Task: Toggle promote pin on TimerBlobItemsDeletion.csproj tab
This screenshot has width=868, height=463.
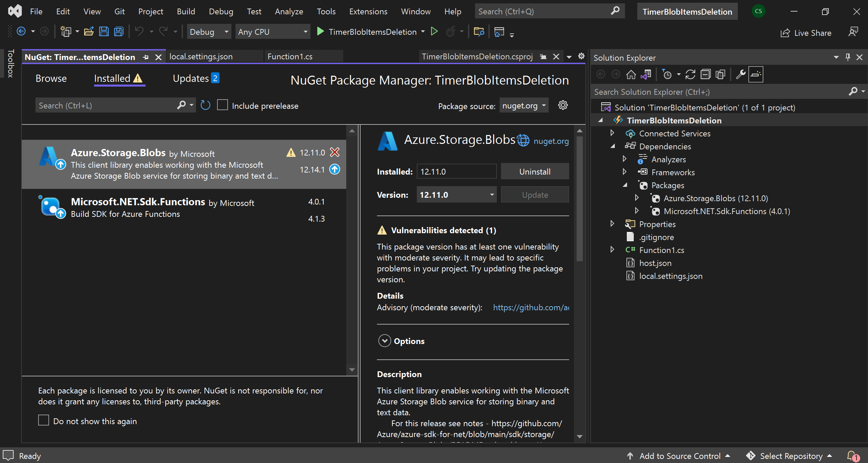Action: point(543,57)
